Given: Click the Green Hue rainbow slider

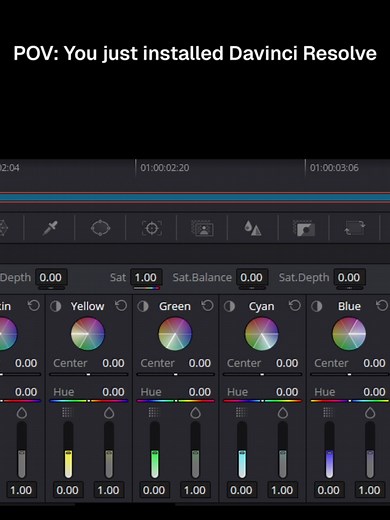Looking at the screenshot, I should point(175,401).
